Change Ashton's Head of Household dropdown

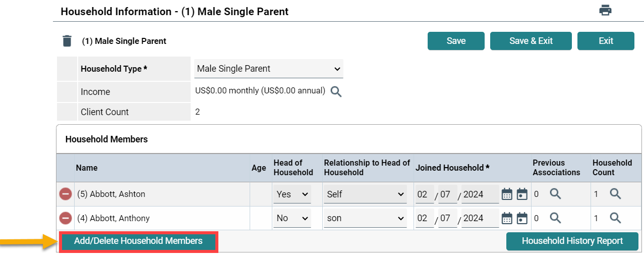point(292,194)
